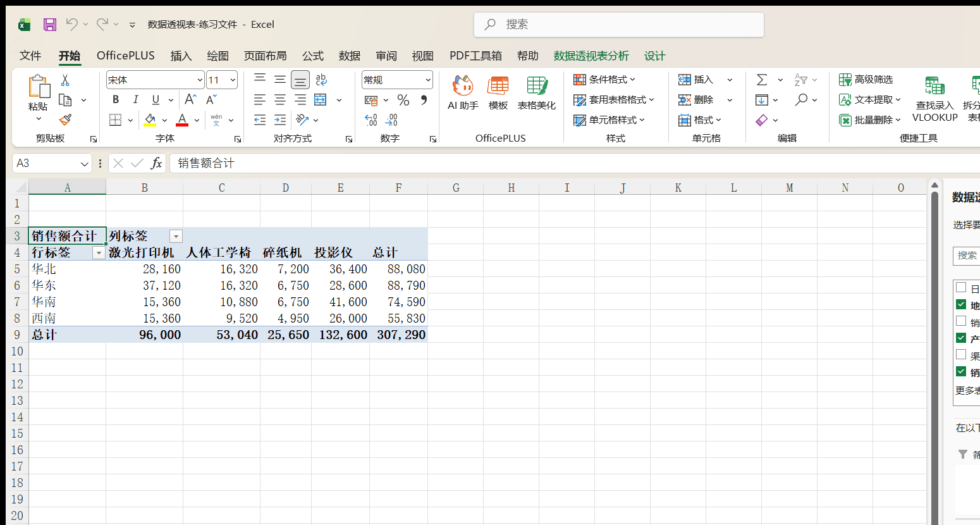Open the font name dropdown 宋体
The height and width of the screenshot is (525, 980).
click(200, 80)
